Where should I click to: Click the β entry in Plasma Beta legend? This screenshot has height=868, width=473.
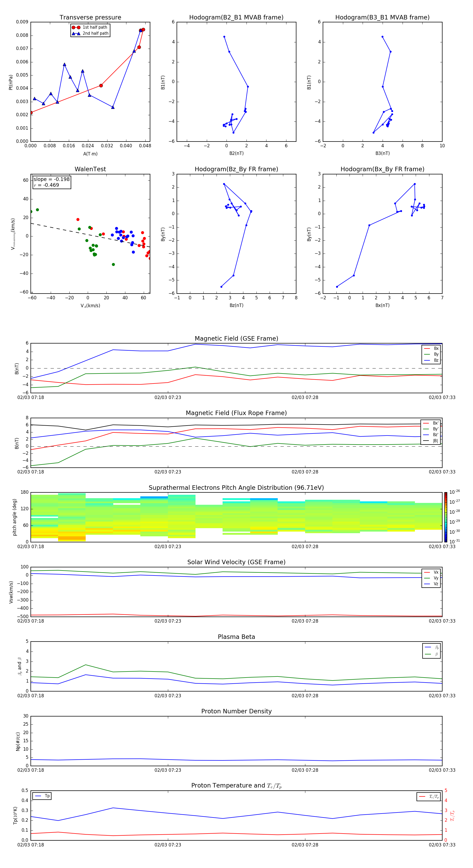pyautogui.click(x=431, y=654)
